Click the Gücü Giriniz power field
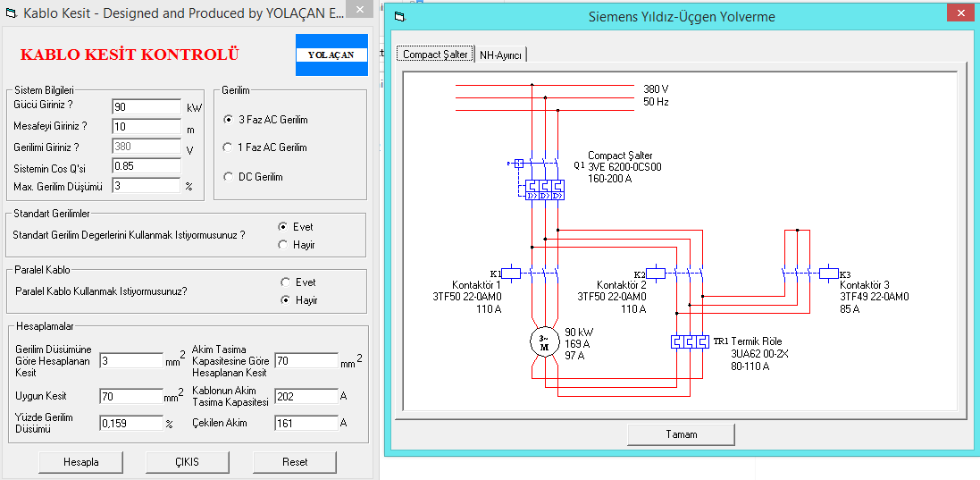 click(x=147, y=107)
